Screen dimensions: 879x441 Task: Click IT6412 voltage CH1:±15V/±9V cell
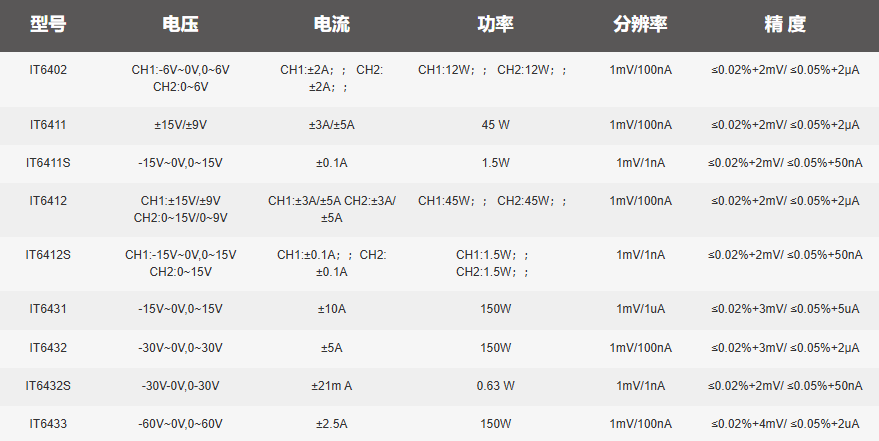pos(181,209)
